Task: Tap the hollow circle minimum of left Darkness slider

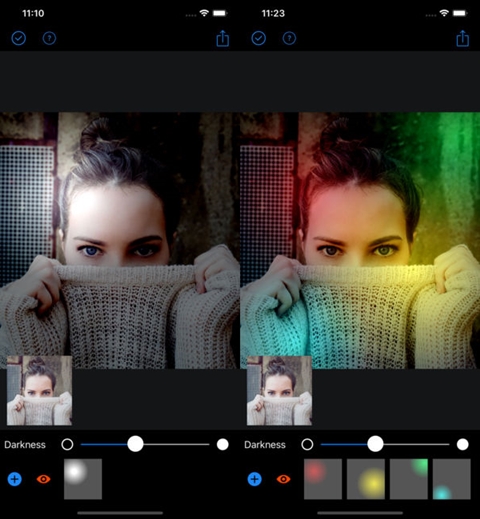Action: pyautogui.click(x=67, y=444)
